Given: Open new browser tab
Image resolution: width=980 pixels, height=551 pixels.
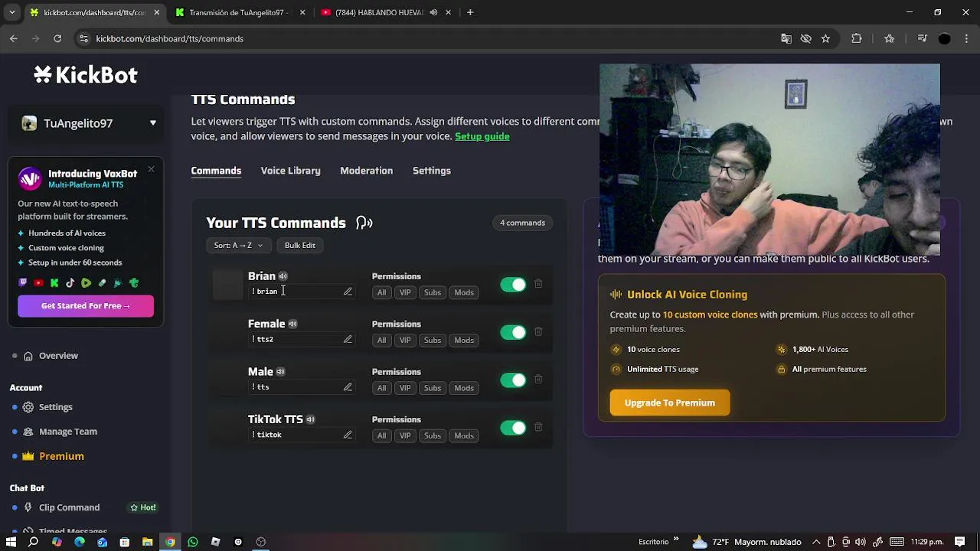Looking at the screenshot, I should point(470,12).
